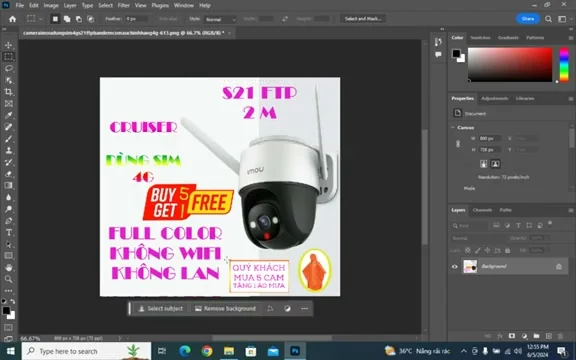The height and width of the screenshot is (360, 576).
Task: Hide the Background layer with eye icon
Action: tap(455, 267)
